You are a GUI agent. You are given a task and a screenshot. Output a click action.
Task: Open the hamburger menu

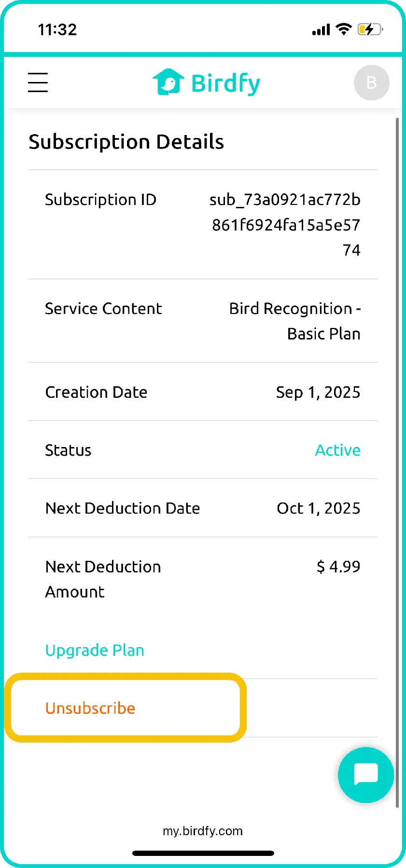38,82
